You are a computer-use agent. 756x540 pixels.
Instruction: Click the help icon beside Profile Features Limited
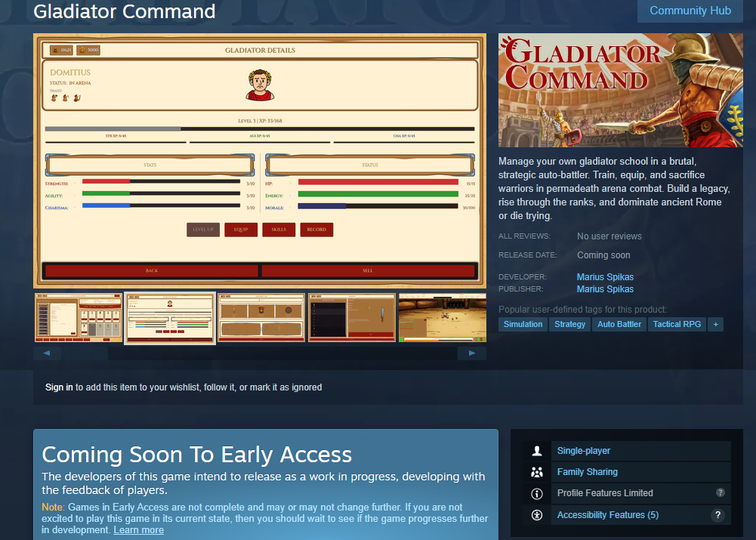[x=720, y=492]
